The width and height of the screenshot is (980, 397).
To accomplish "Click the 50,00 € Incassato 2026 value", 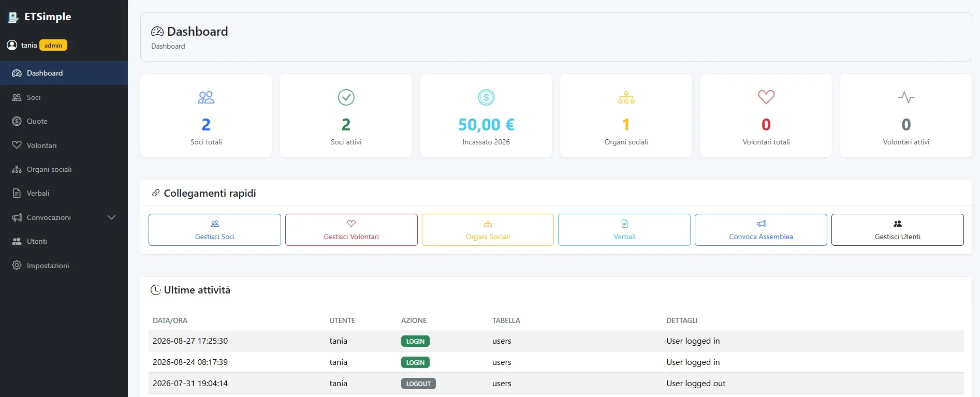I will pos(486,125).
